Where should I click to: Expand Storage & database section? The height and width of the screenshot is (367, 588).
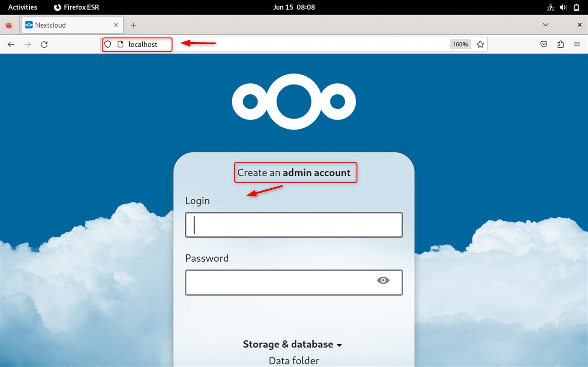292,344
